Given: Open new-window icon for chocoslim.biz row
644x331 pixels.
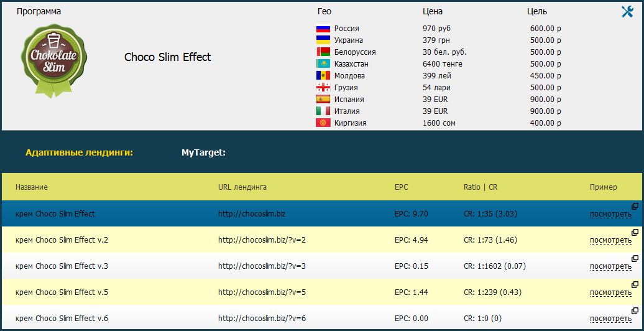Looking at the screenshot, I should click(635, 206).
